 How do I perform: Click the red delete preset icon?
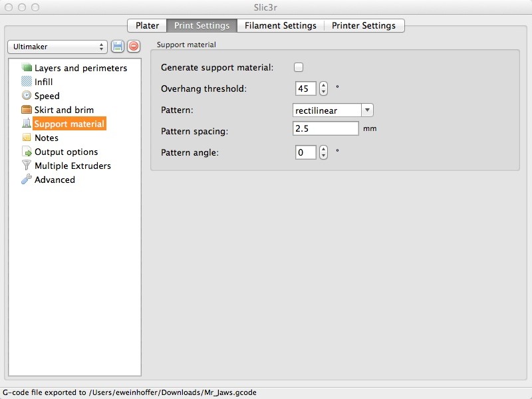134,46
